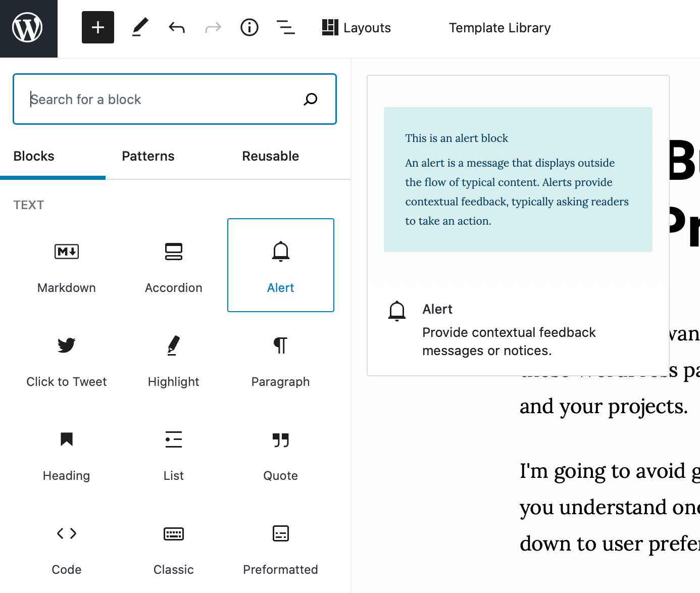Click the Undo arrow in toolbar
The width and height of the screenshot is (700, 593).
click(x=176, y=28)
